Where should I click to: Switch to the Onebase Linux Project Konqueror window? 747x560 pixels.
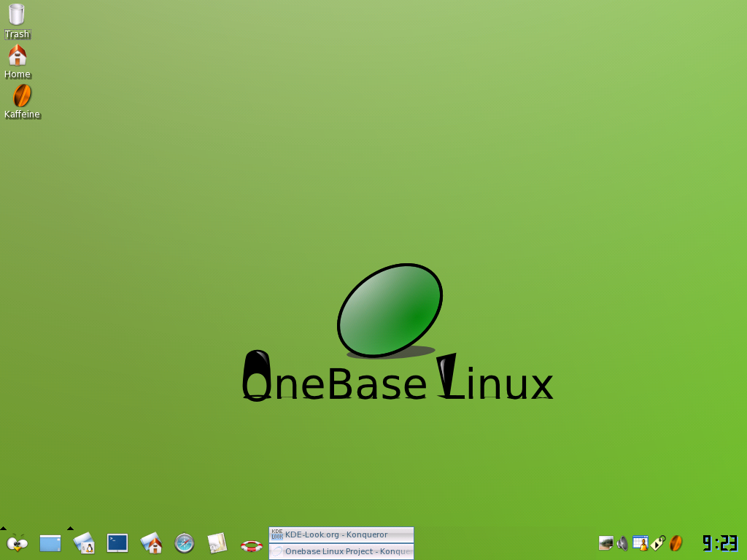point(341,551)
